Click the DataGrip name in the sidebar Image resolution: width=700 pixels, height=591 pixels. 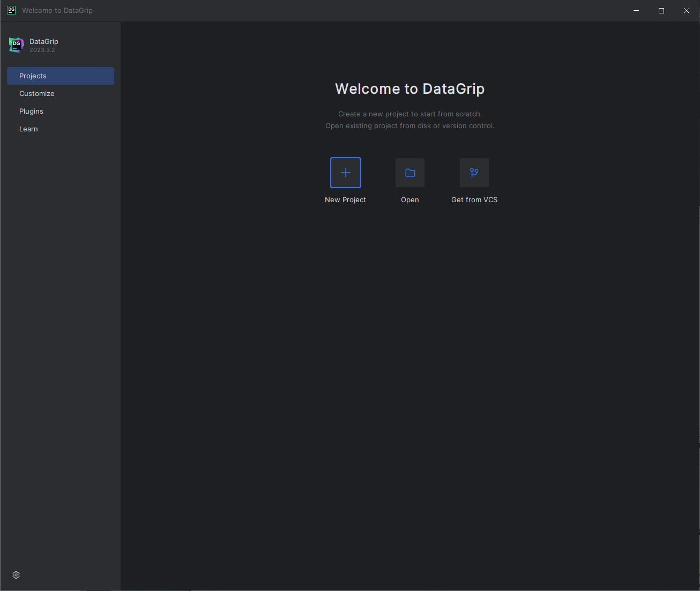coord(44,41)
